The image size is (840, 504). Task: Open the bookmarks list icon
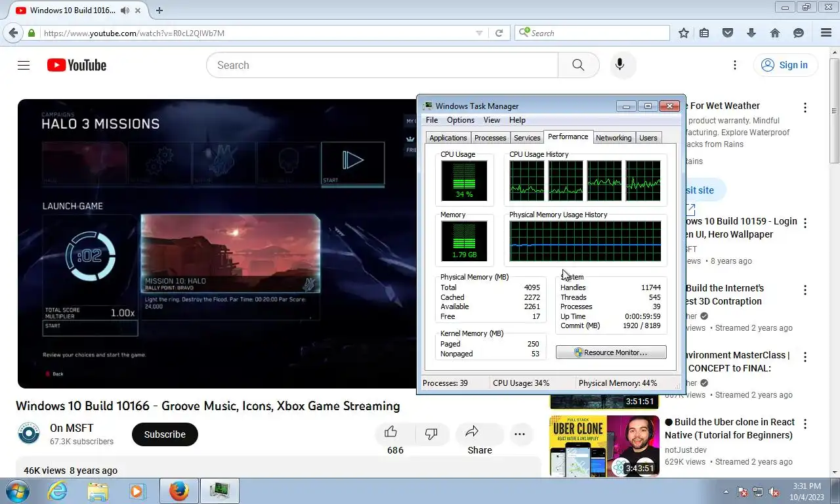click(704, 33)
